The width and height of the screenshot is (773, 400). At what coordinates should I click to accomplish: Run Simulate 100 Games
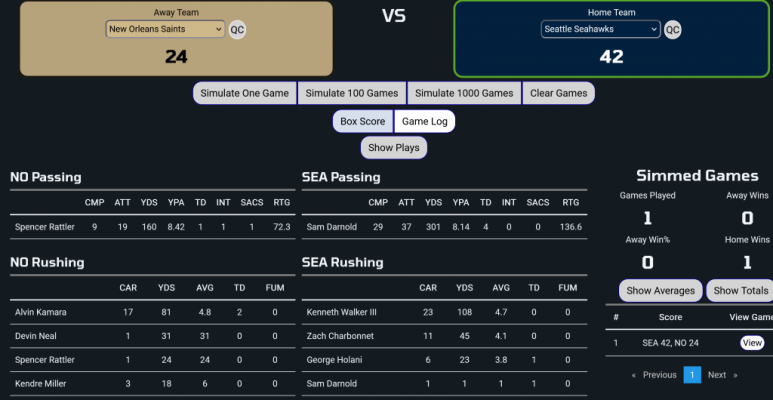(x=352, y=93)
